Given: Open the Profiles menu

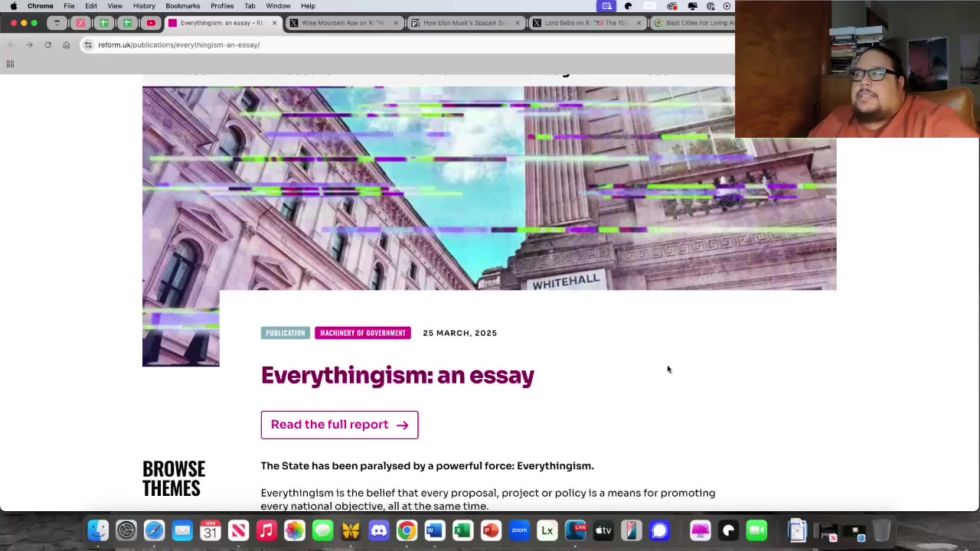Looking at the screenshot, I should pyautogui.click(x=222, y=6).
